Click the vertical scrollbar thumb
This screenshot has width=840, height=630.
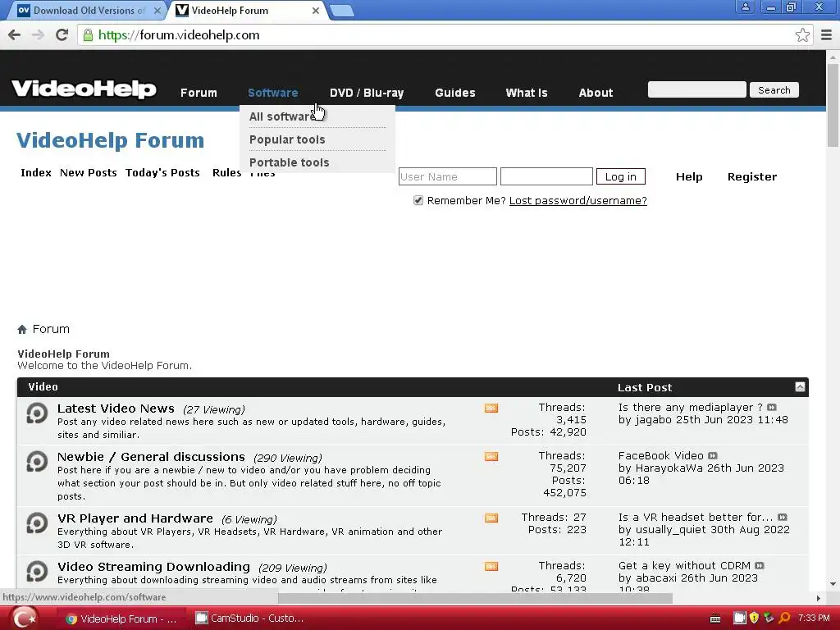[833, 106]
